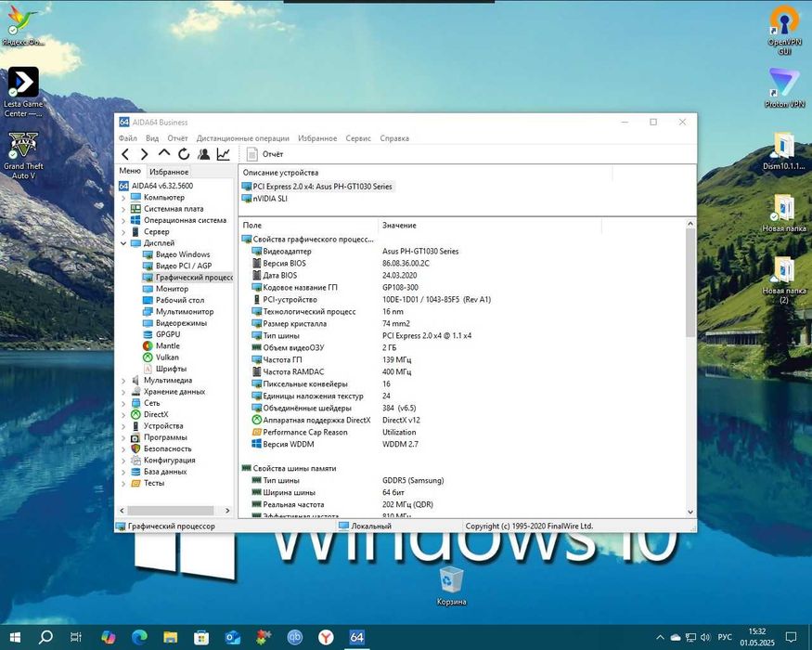The image size is (812, 650).
Task: Expand the Компьютер tree node
Action: click(123, 198)
